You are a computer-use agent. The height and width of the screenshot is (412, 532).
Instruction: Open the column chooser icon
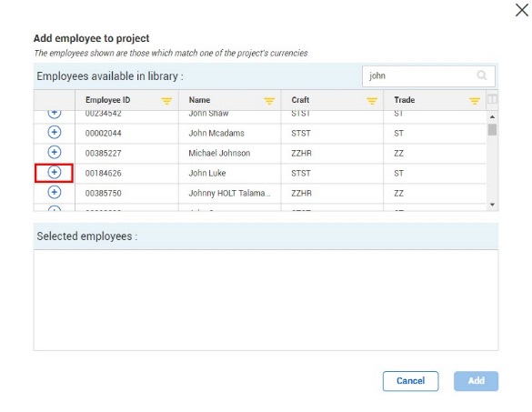tap(492, 99)
